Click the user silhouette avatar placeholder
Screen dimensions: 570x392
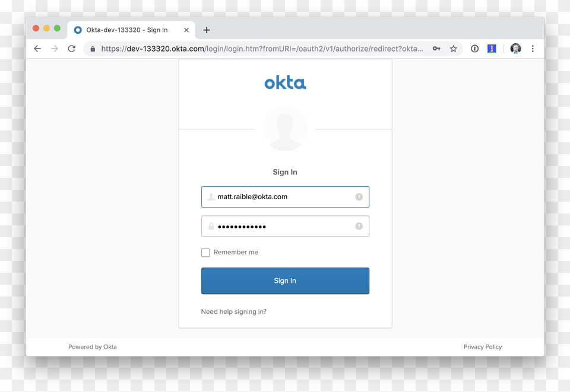[x=285, y=128]
